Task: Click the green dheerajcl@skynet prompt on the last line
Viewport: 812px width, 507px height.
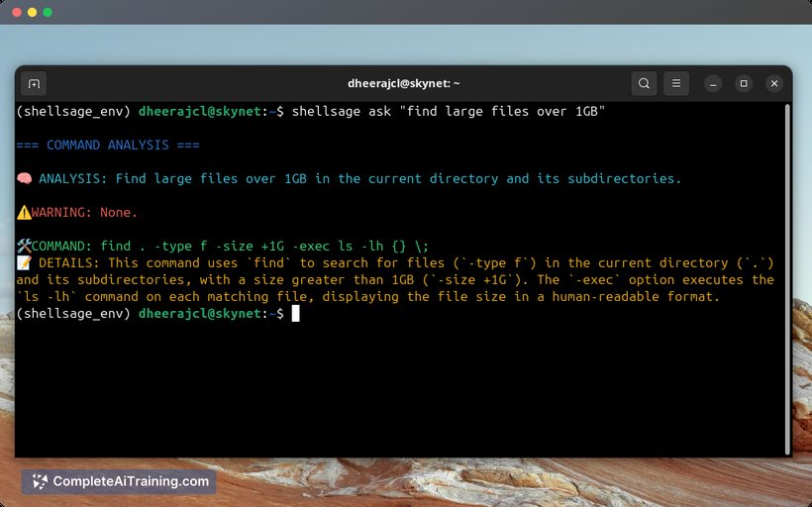Action: tap(200, 313)
